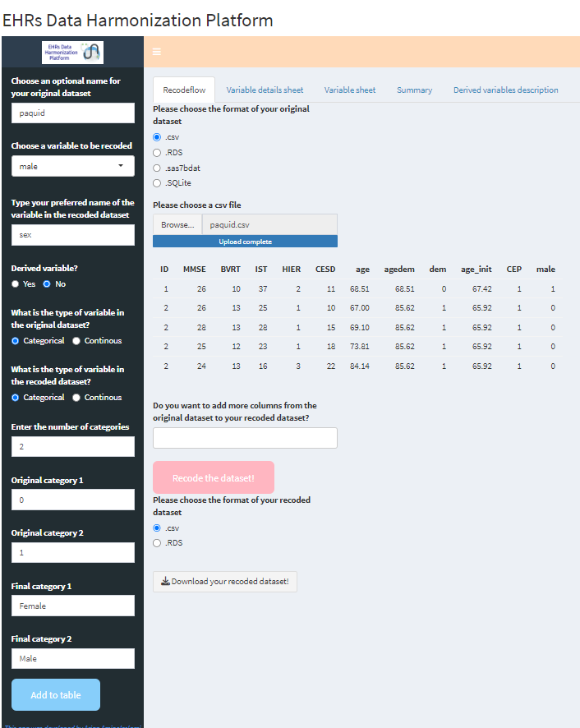
Task: Select Yes for Derived variable
Action: pos(16,284)
